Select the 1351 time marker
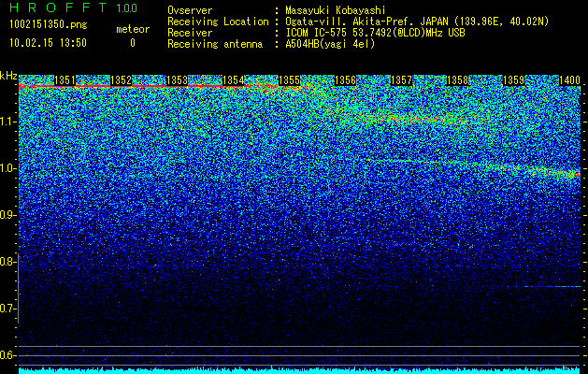Screen dimensions: 588x374 (x=65, y=80)
